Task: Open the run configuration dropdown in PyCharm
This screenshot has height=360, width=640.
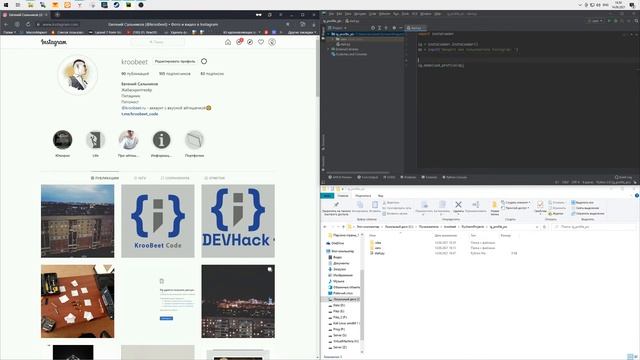Action: (x=595, y=20)
